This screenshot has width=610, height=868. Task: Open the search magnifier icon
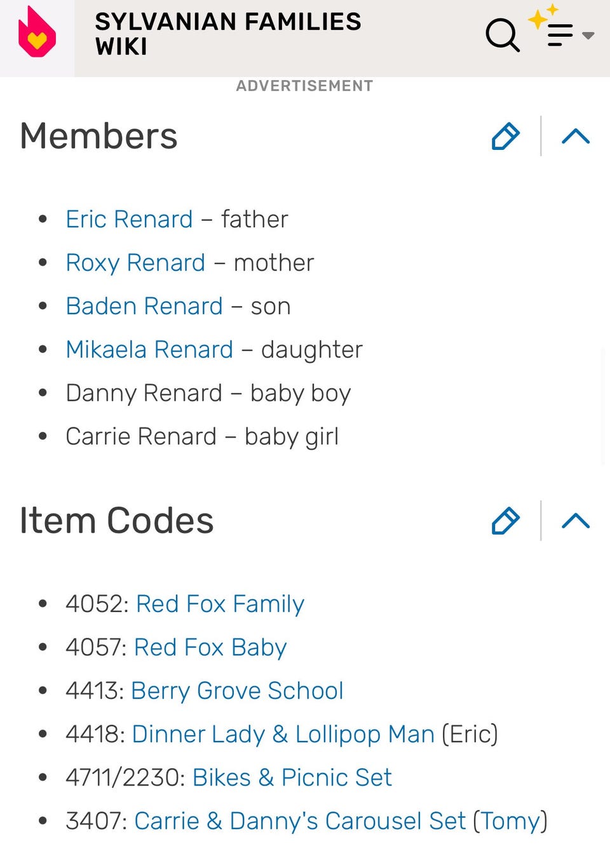coord(502,34)
